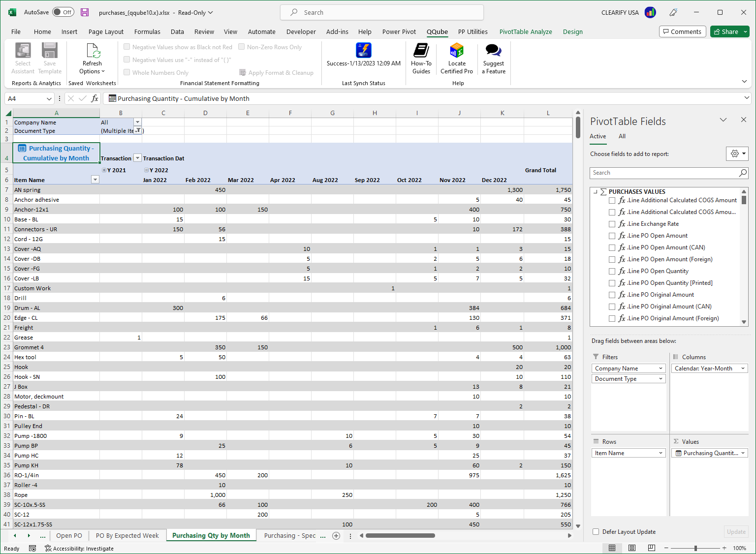Click the macro recording icon in status bar
The image size is (756, 554).
click(32, 548)
